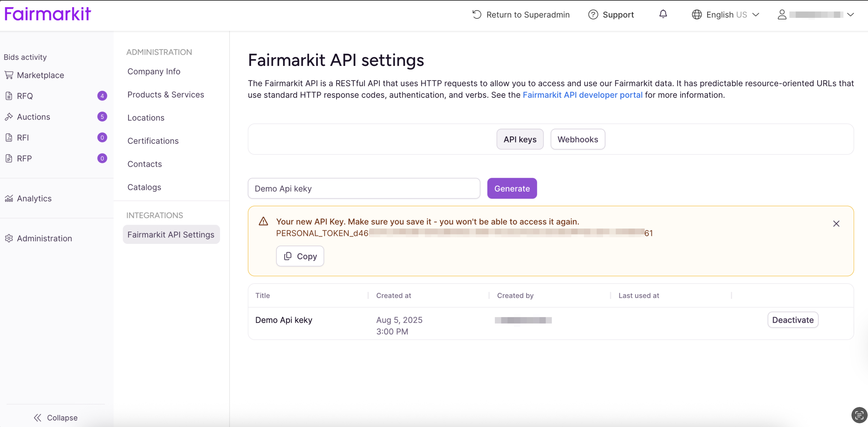Screen dimensions: 868x427
Task: Click the English US language label
Action: (x=727, y=14)
